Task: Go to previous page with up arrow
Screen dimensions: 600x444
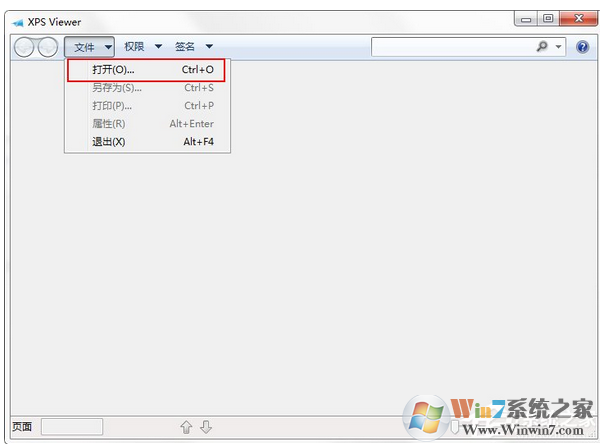Action: point(186,427)
